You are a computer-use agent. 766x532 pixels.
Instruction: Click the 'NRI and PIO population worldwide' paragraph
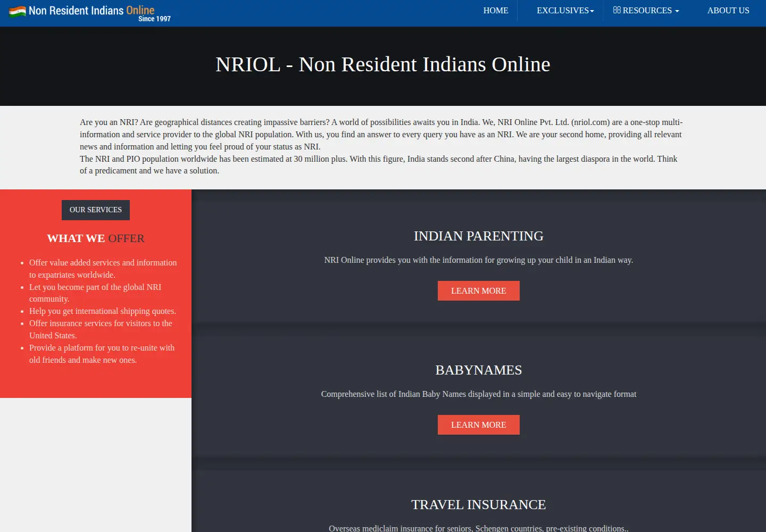coord(379,165)
